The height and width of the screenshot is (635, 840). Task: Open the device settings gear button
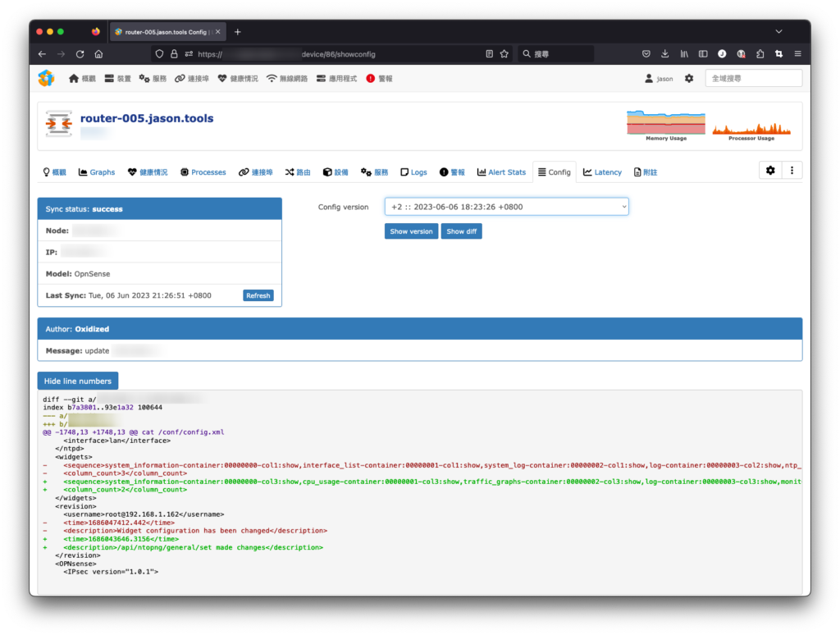[x=770, y=171]
